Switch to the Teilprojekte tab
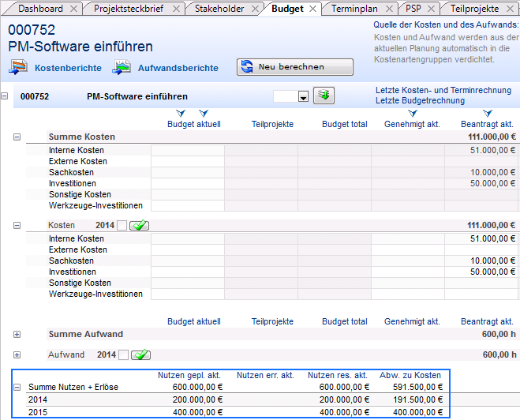The width and height of the screenshot is (520, 420). click(x=474, y=9)
